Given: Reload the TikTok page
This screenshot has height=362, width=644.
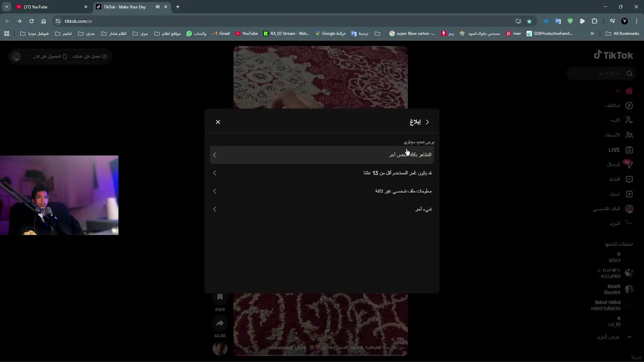Looking at the screenshot, I should tap(31, 21).
